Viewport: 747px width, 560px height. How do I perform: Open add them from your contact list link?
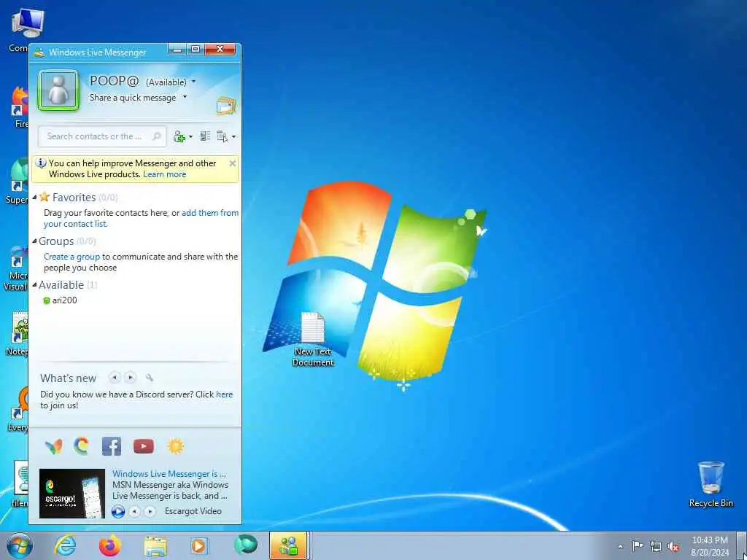pyautogui.click(x=141, y=219)
